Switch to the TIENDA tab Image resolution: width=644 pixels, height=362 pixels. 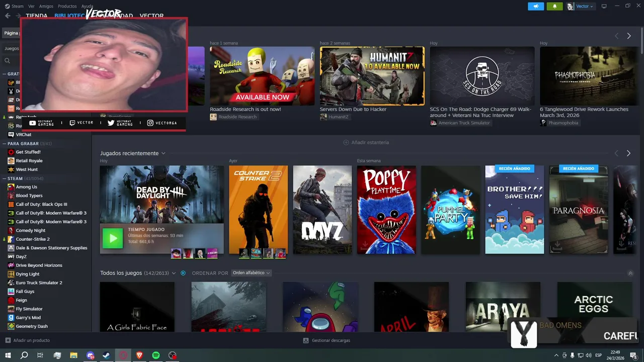click(37, 16)
